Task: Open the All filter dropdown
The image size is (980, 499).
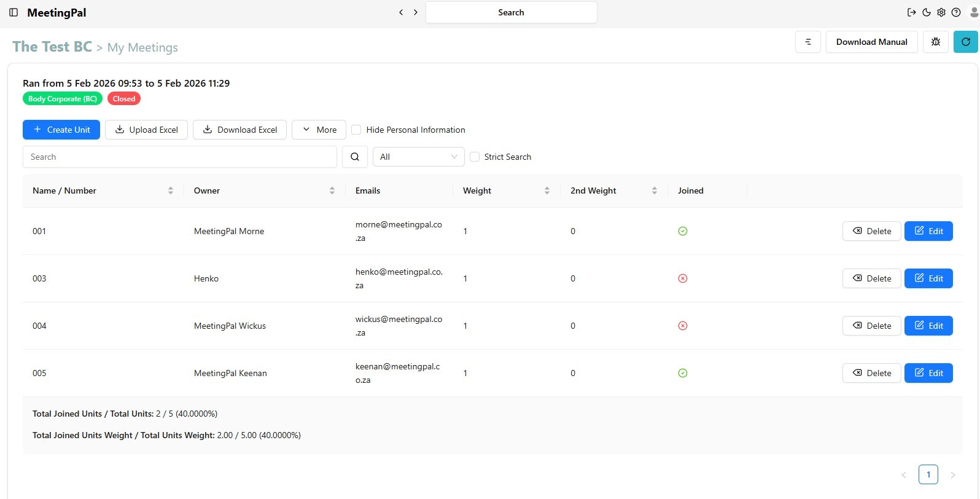Action: pyautogui.click(x=418, y=157)
